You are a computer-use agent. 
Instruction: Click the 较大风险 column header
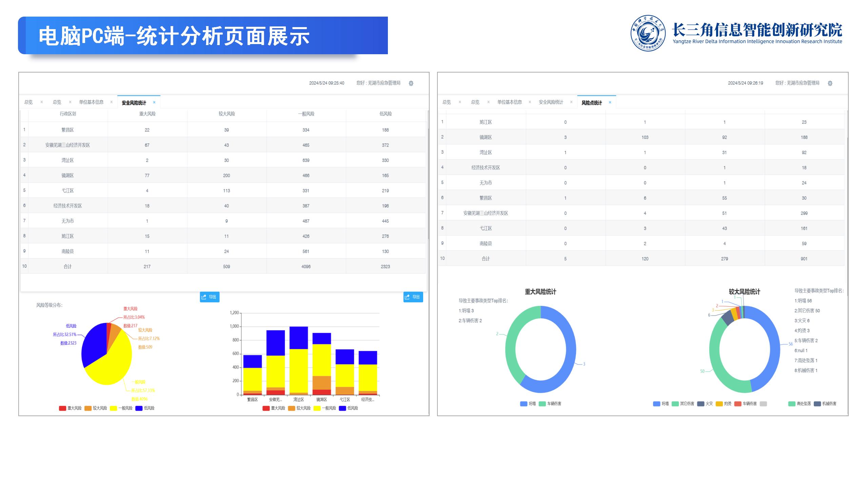pyautogui.click(x=226, y=114)
